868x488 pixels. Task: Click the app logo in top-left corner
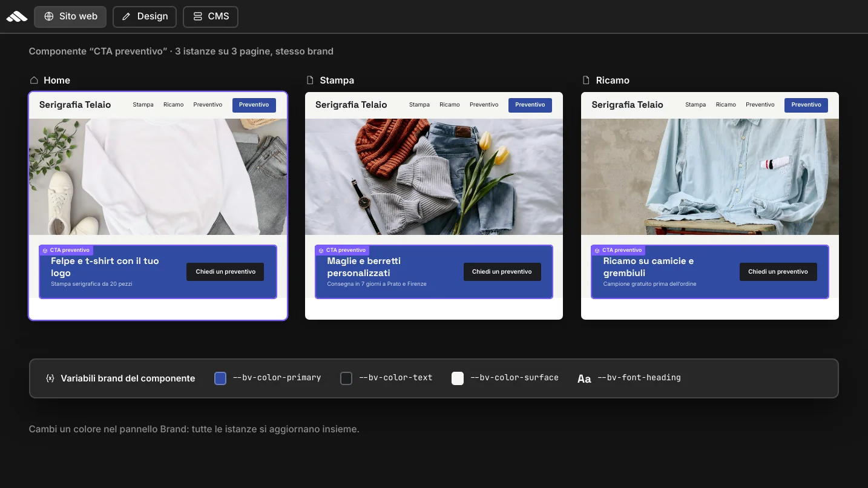17,16
